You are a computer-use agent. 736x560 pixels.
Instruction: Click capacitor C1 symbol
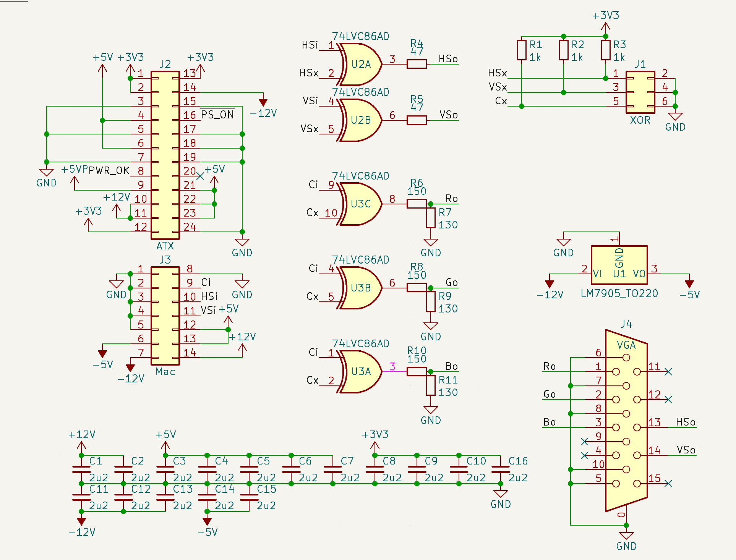(81, 469)
